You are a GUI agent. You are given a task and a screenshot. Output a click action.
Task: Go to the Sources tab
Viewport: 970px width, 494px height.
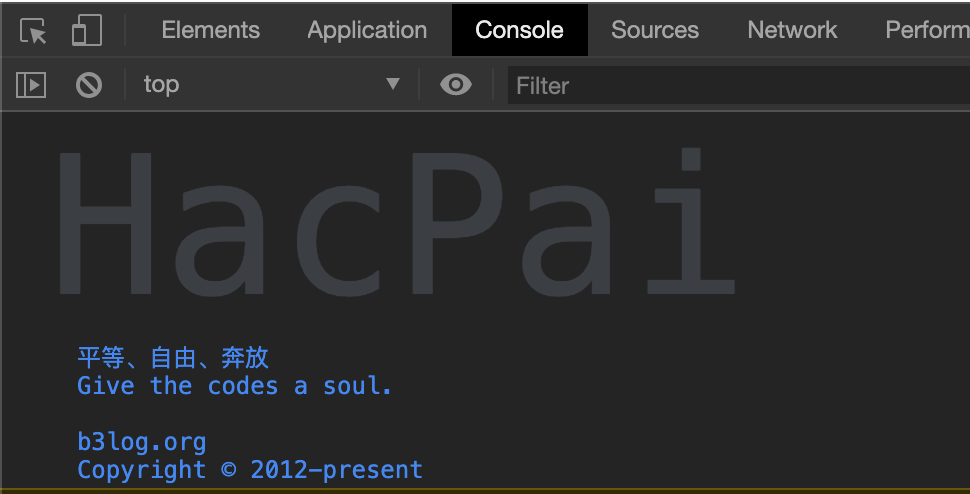655,31
